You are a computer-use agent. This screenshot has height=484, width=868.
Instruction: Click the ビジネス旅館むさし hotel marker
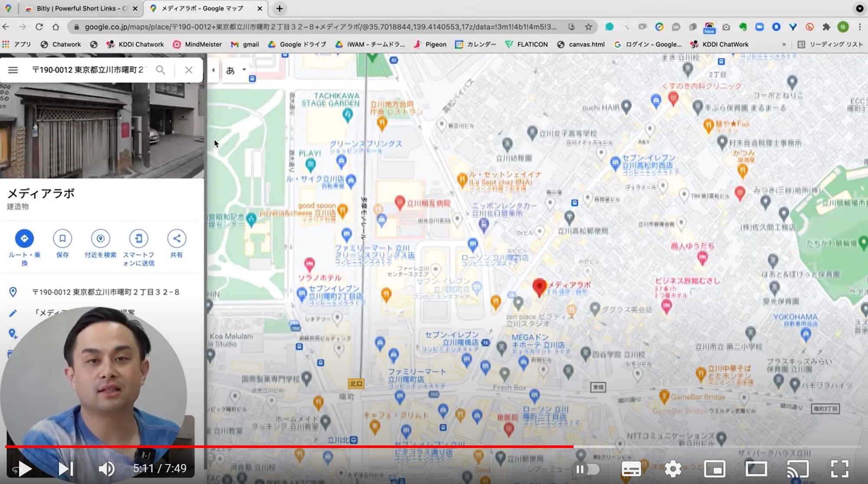[667, 306]
